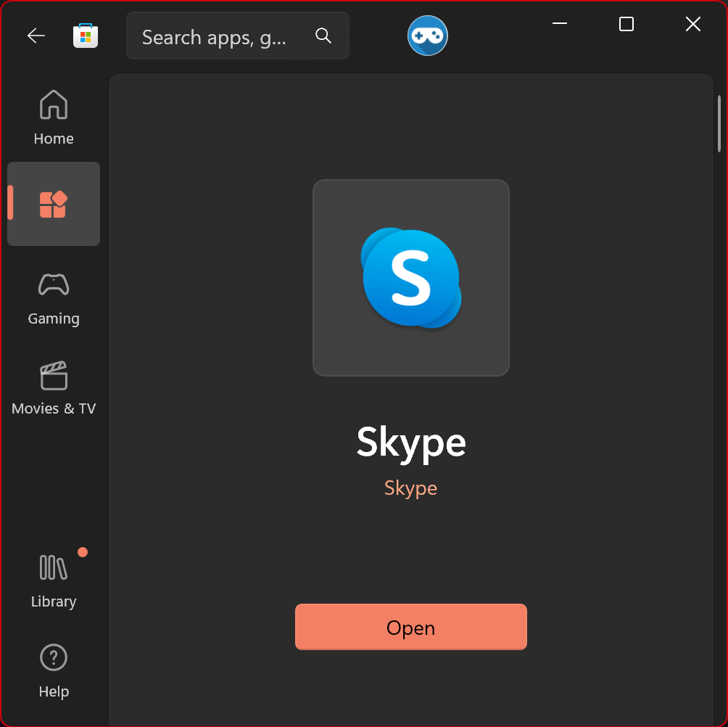This screenshot has width=728, height=727.
Task: Select the Apps sidebar section
Action: click(54, 204)
